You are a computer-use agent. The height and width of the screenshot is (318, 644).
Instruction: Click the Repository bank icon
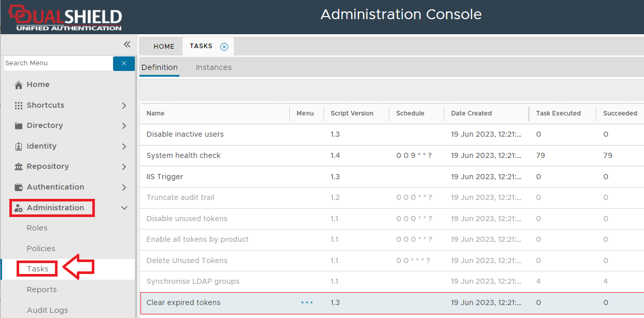(x=19, y=167)
